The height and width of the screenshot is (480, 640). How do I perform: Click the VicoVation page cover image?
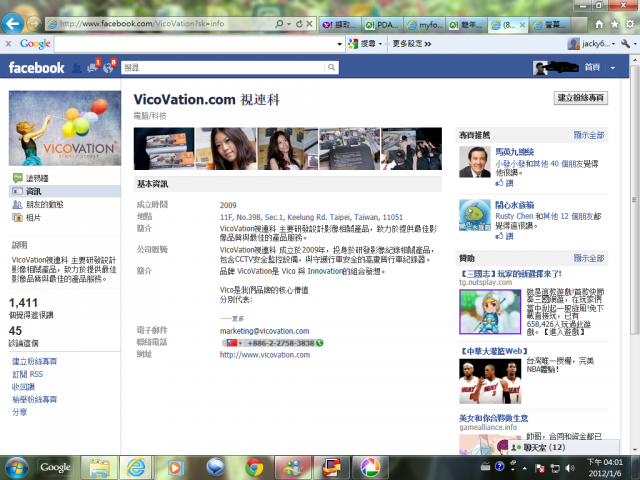[65, 128]
